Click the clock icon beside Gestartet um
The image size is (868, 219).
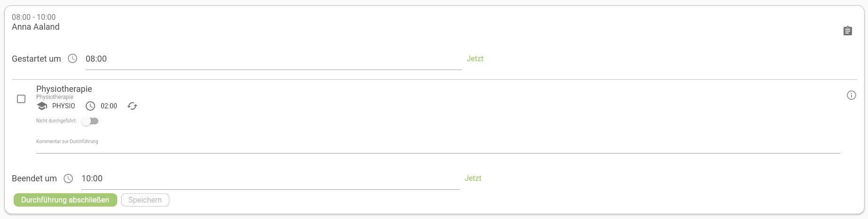coord(72,59)
